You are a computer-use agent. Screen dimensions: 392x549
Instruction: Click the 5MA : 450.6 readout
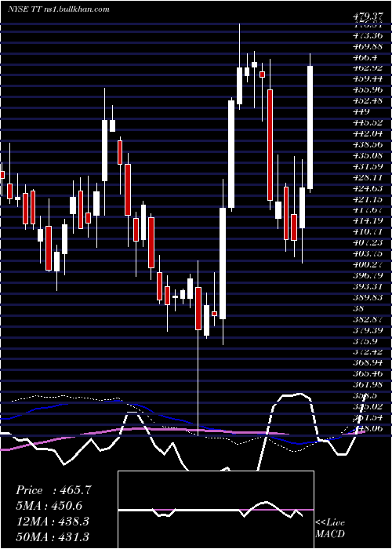pyautogui.click(x=50, y=506)
